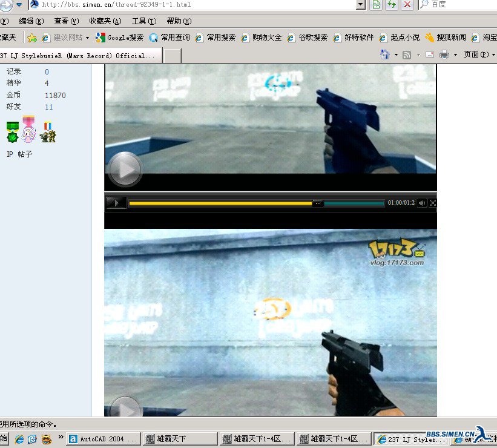Toggle fullscreen on the top video player

coord(433,203)
